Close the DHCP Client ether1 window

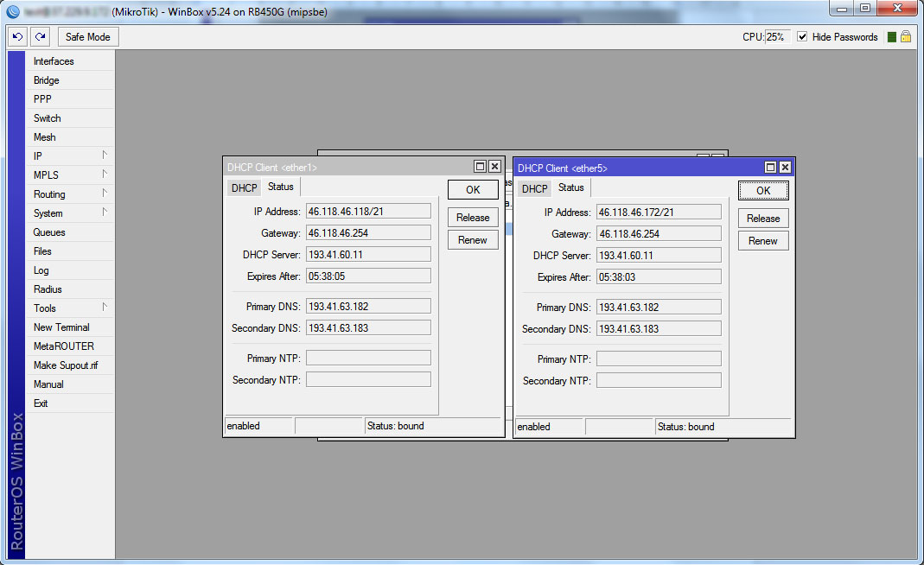[494, 167]
